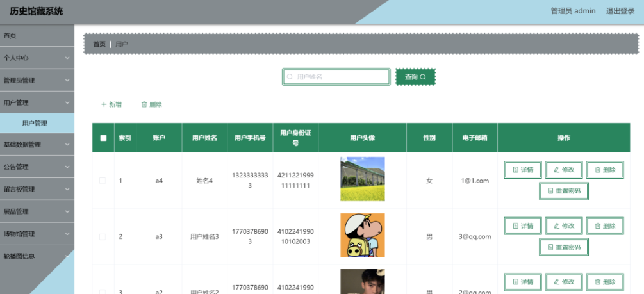The height and width of the screenshot is (294, 644).
Task: Expand the 公告管理 chevron
Action: click(x=67, y=167)
